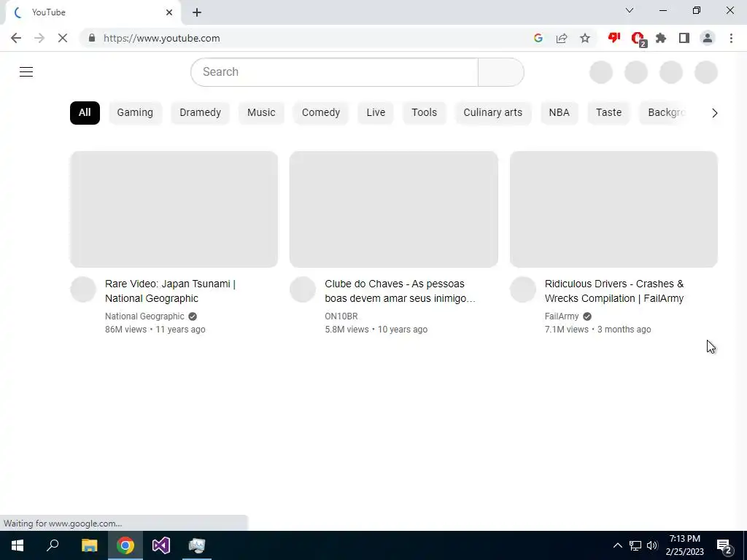This screenshot has width=747, height=560.
Task: Open Ridiculous Drivers Crashes & Wrecks title
Action: click(614, 291)
